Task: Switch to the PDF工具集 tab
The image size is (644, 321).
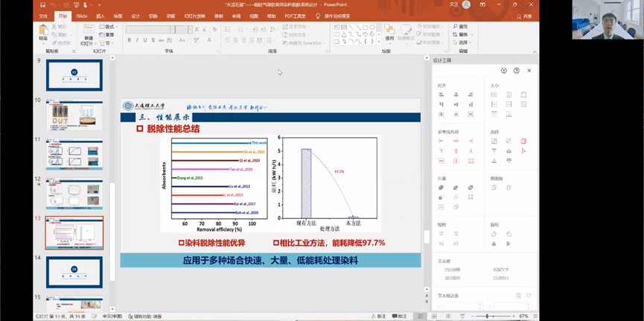Action: click(x=295, y=16)
